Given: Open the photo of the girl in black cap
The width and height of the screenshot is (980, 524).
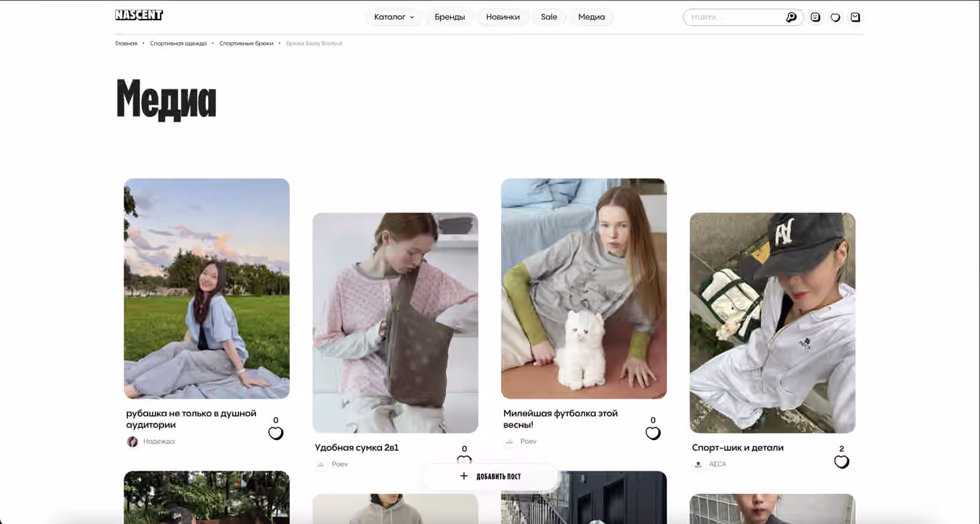Looking at the screenshot, I should pos(772,323).
